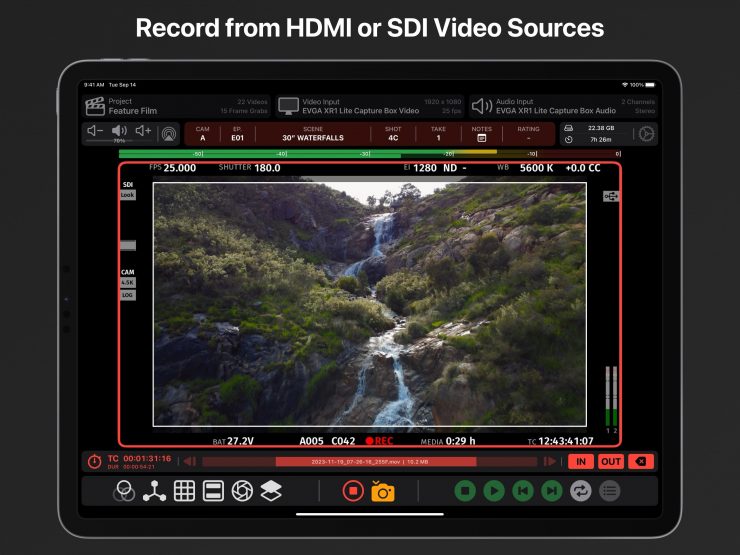This screenshot has width=740, height=555.
Task: Open the aperture/exposure tool icon
Action: pyautogui.click(x=242, y=491)
